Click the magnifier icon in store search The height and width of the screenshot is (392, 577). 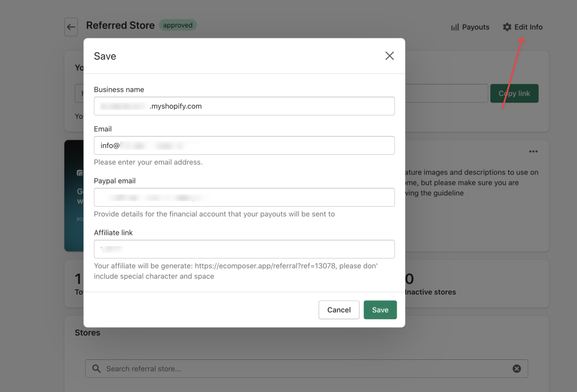[x=96, y=368]
